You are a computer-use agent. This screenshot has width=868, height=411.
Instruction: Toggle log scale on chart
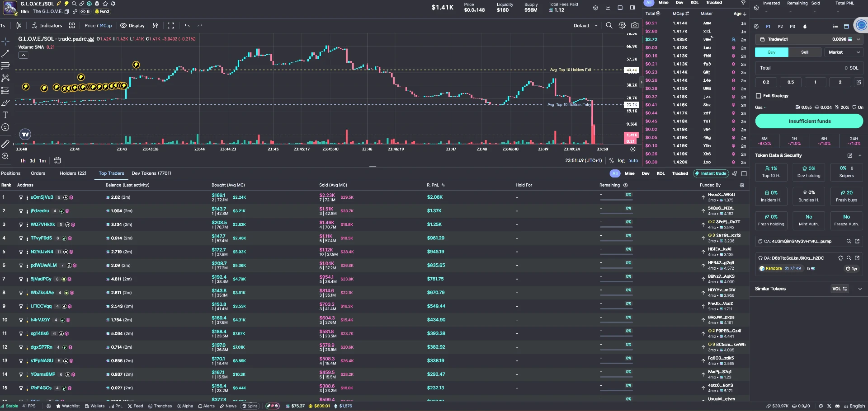[x=621, y=161]
